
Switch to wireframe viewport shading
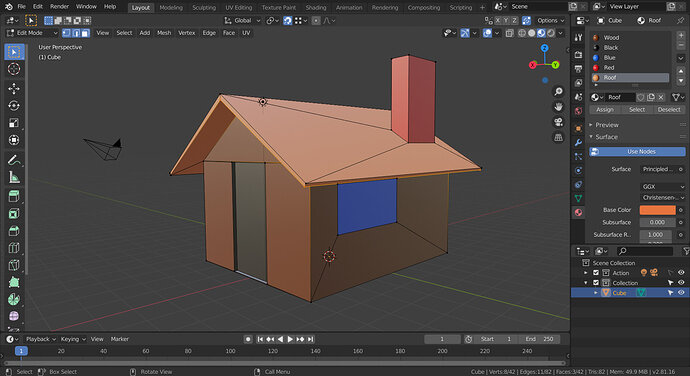pyautogui.click(x=522, y=33)
